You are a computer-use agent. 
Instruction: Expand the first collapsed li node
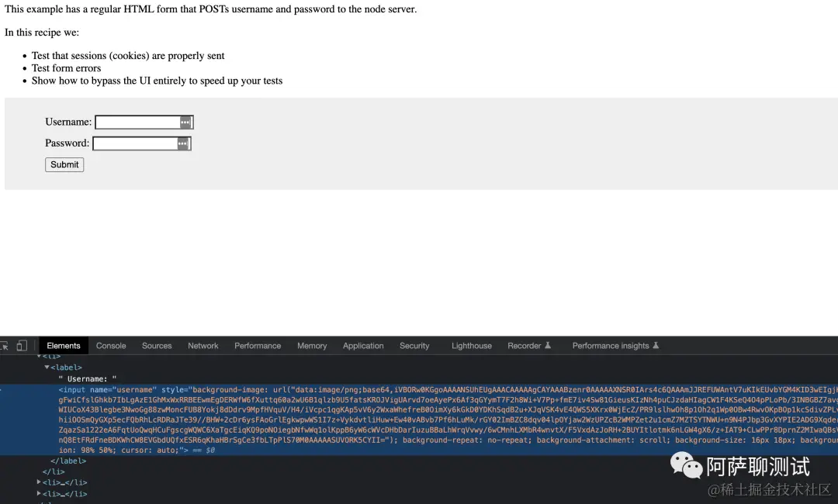[x=39, y=482]
